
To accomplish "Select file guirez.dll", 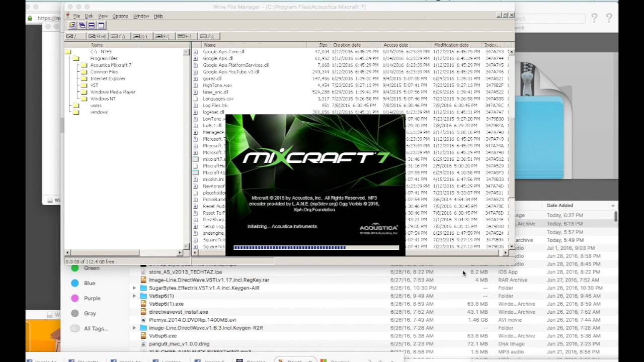I will click(212, 78).
